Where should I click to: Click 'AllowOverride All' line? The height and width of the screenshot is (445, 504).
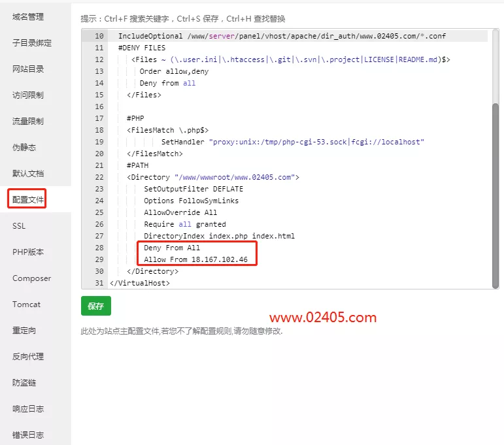pyautogui.click(x=180, y=212)
